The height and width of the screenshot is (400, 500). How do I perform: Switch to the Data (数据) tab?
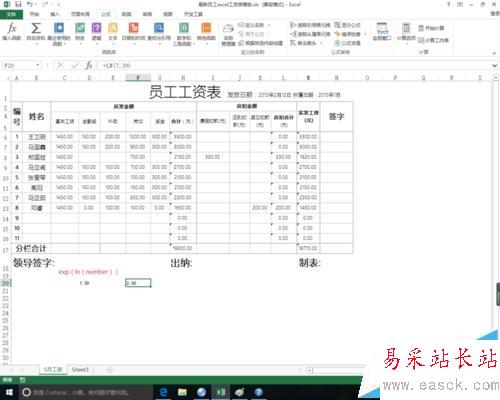(x=126, y=14)
